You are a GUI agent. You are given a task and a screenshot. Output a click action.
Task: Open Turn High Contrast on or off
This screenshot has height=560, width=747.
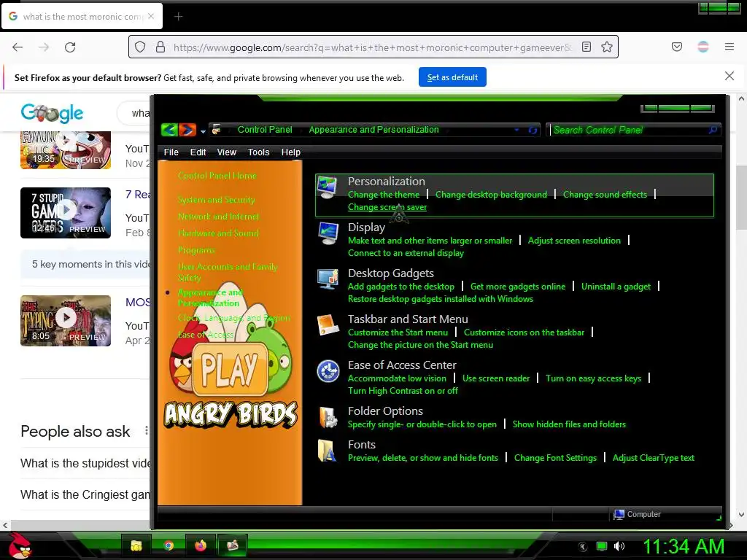point(403,391)
